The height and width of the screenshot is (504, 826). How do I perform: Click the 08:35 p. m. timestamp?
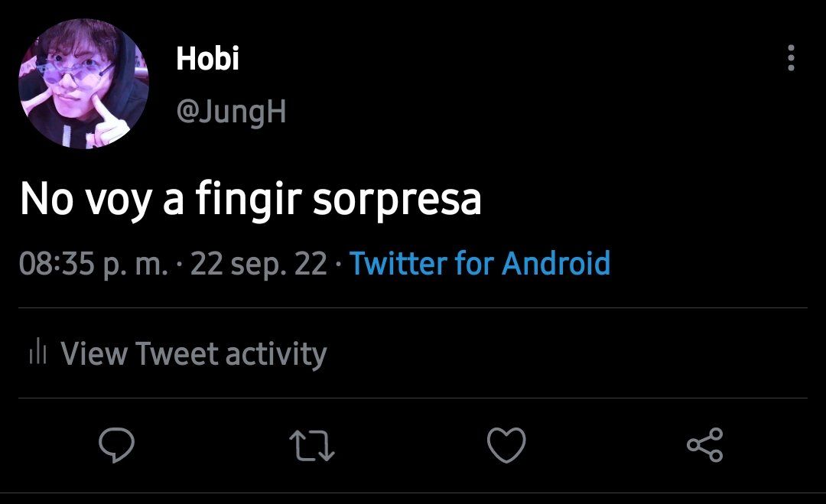click(x=93, y=264)
